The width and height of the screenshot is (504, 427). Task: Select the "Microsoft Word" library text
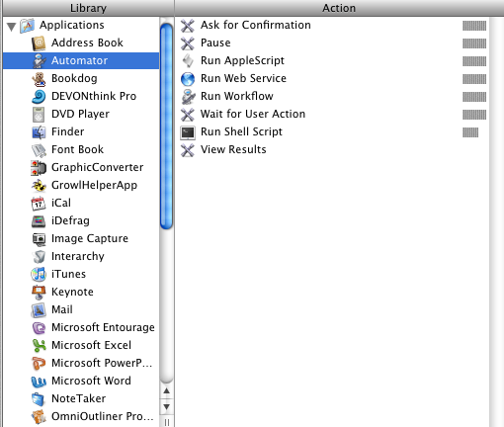[91, 381]
